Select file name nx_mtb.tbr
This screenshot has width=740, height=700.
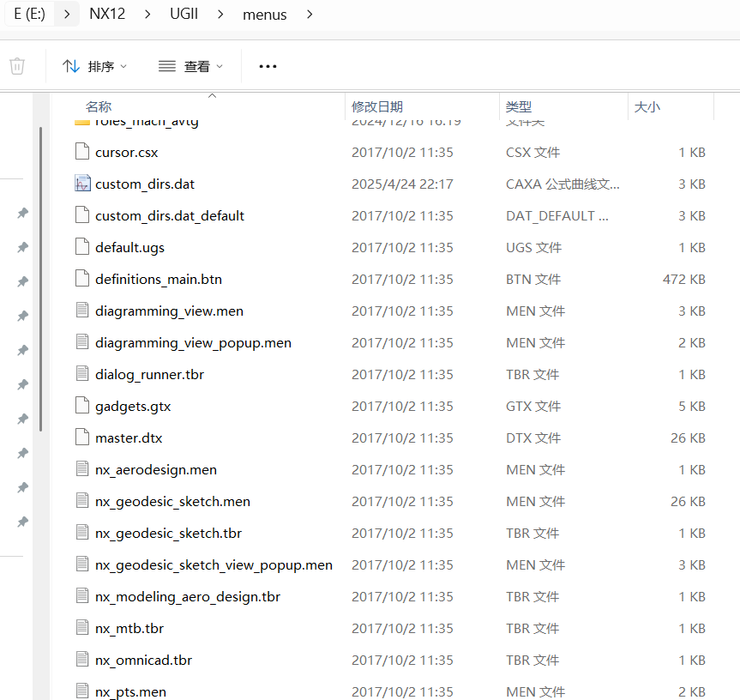129,629
